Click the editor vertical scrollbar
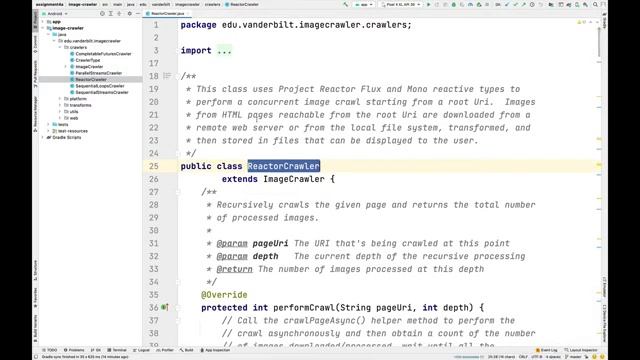The width and height of the screenshot is (640, 360). coord(599,41)
